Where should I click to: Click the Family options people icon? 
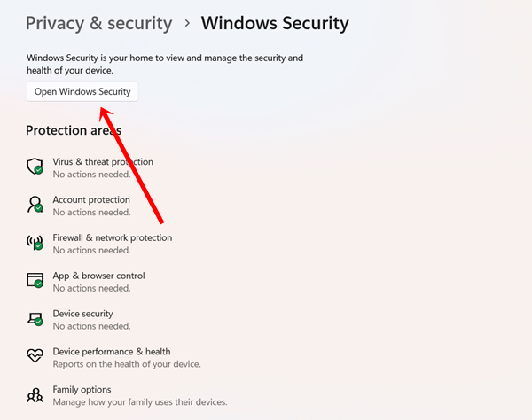pyautogui.click(x=35, y=395)
